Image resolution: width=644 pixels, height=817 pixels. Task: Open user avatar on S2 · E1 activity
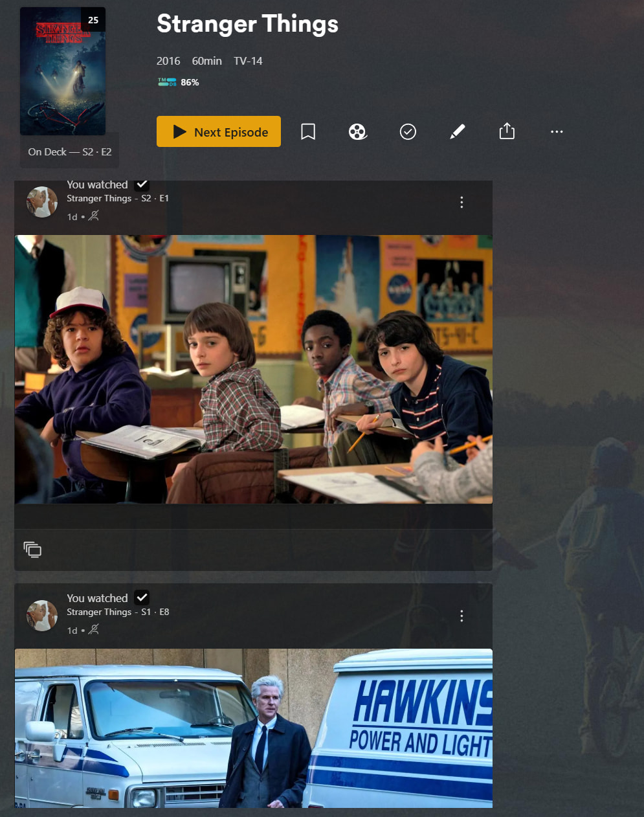(42, 202)
